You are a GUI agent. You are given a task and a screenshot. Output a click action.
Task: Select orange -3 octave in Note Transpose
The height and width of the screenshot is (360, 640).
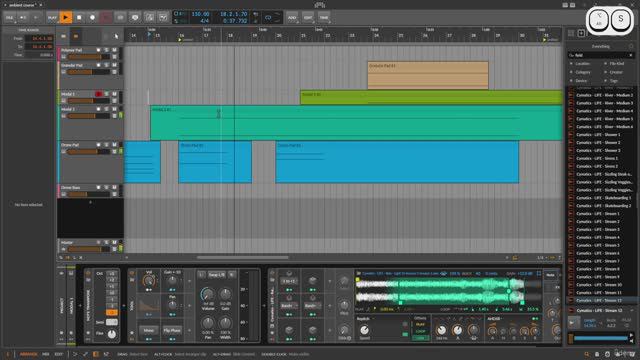111,312
